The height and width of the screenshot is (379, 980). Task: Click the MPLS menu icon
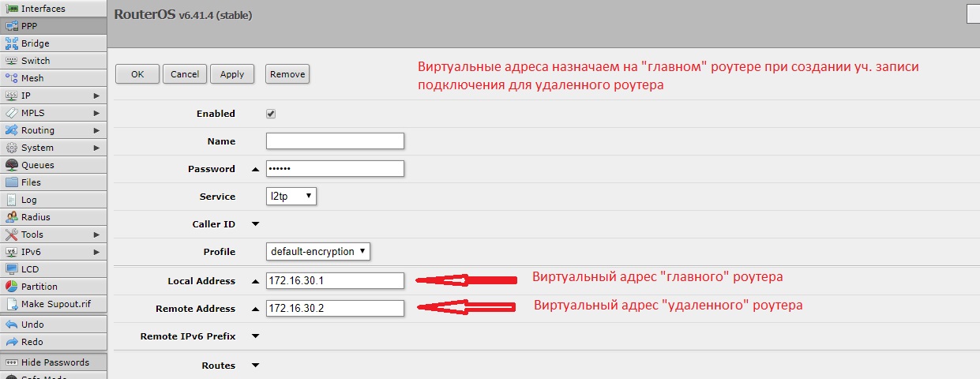tap(12, 113)
